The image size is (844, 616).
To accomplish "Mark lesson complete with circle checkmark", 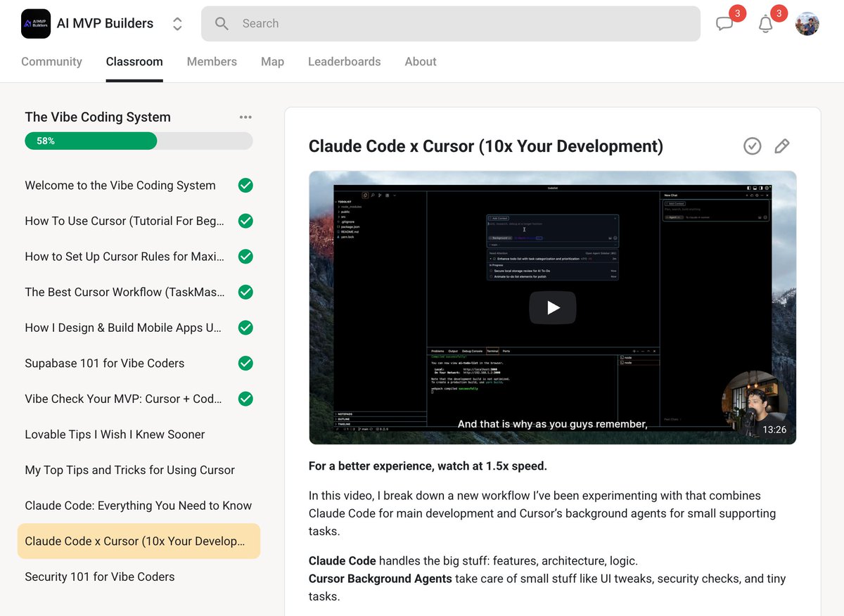I will coord(753,146).
